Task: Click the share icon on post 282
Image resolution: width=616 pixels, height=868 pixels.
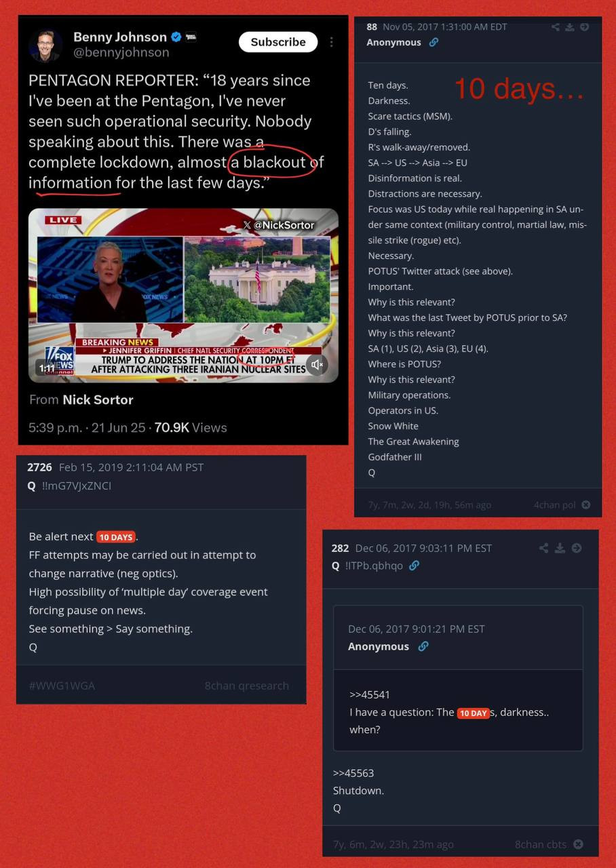Action: (543, 548)
